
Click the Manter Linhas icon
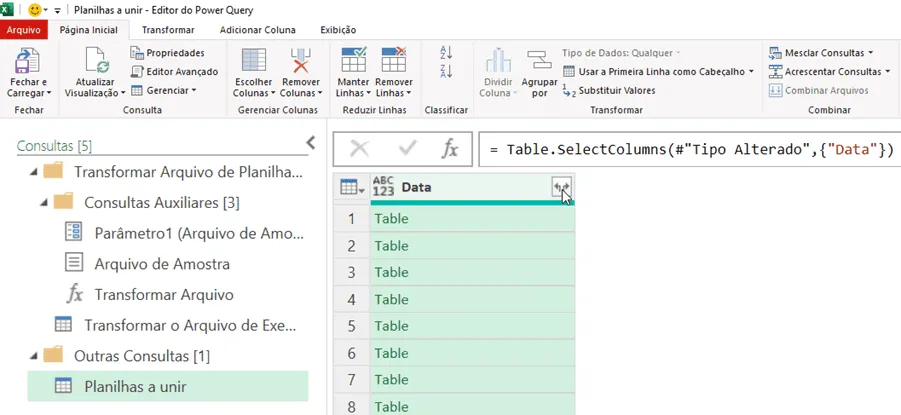(x=353, y=60)
